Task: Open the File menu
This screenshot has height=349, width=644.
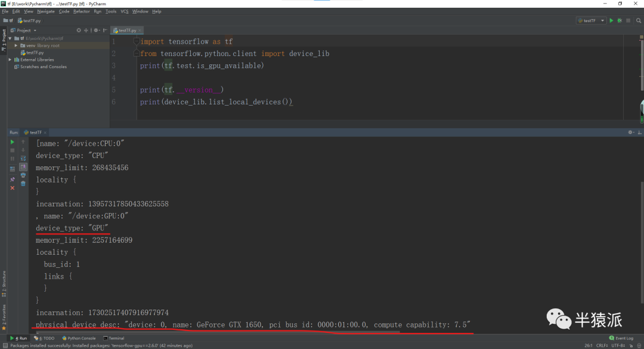Action: (x=5, y=11)
